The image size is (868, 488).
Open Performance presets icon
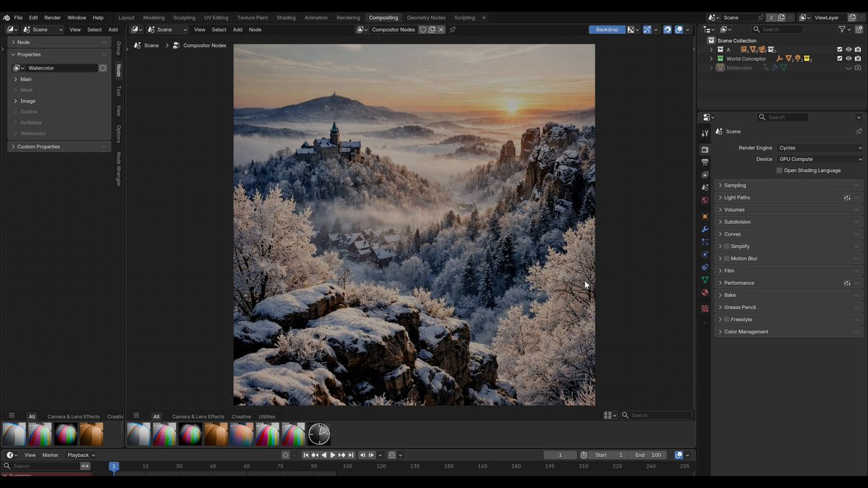(x=847, y=283)
